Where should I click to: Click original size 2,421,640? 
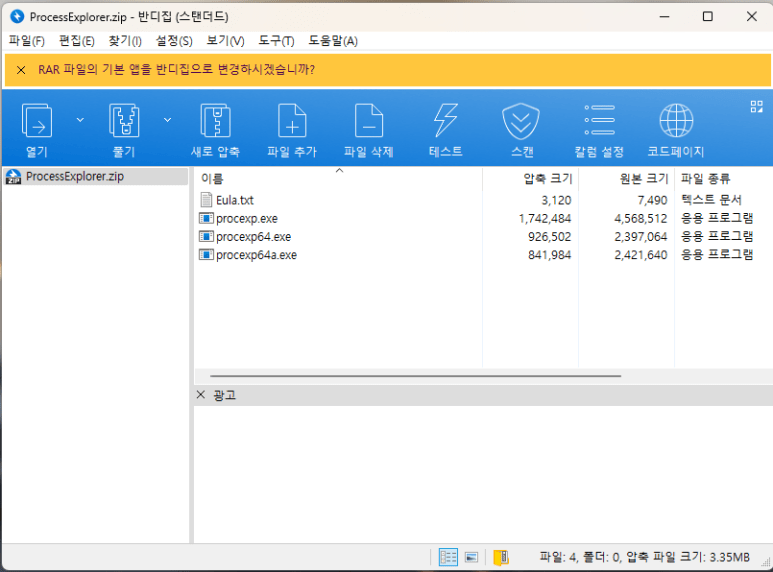point(640,255)
